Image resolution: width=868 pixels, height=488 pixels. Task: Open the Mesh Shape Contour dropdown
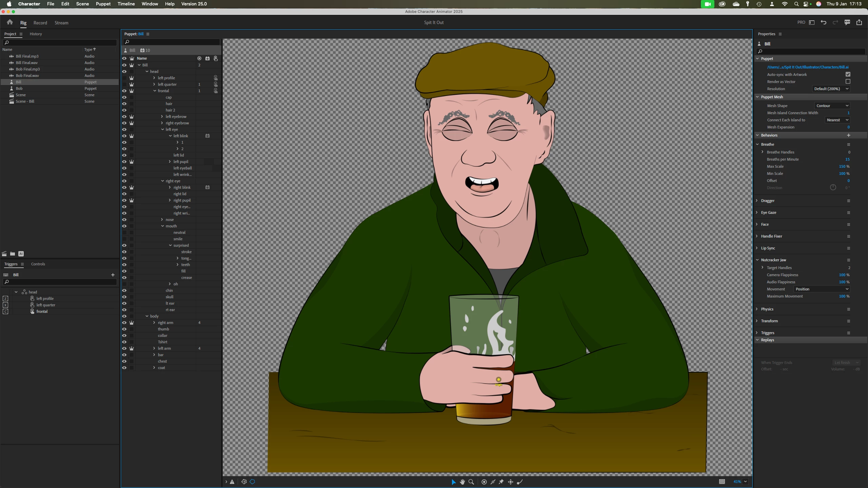pyautogui.click(x=832, y=106)
